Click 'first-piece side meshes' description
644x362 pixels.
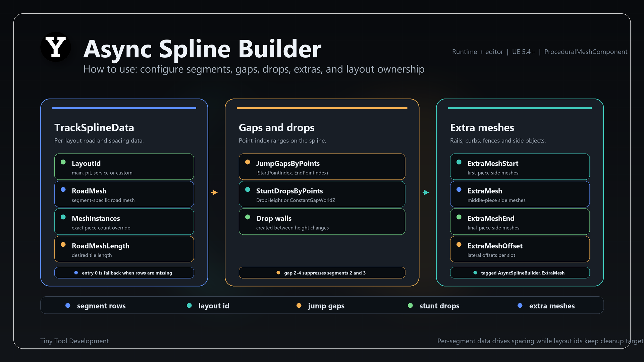tap(493, 173)
